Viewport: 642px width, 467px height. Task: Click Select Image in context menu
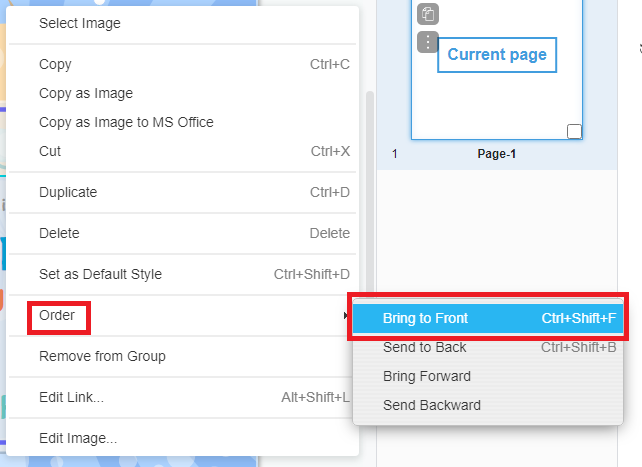(80, 23)
